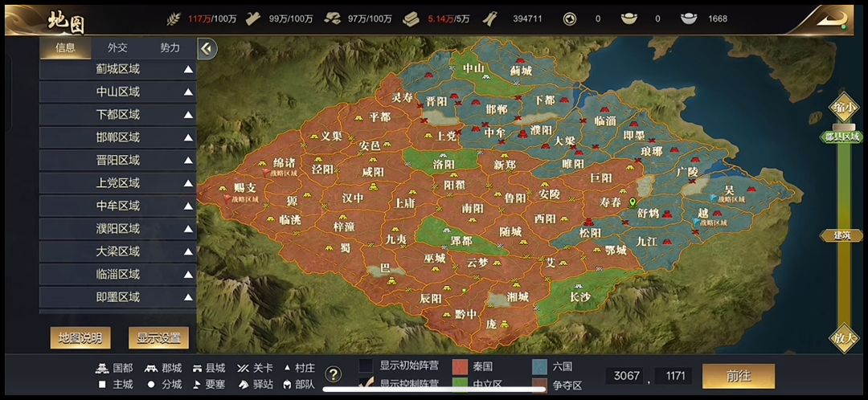
Task: Click the 部队 helmet legend icon
Action: 287,384
